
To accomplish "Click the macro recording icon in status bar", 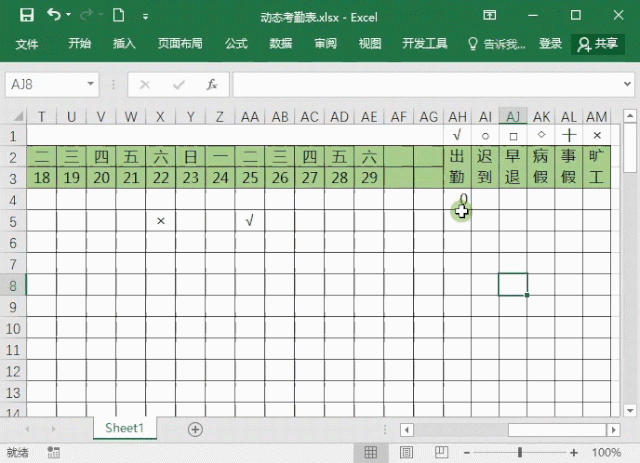I will [x=53, y=452].
